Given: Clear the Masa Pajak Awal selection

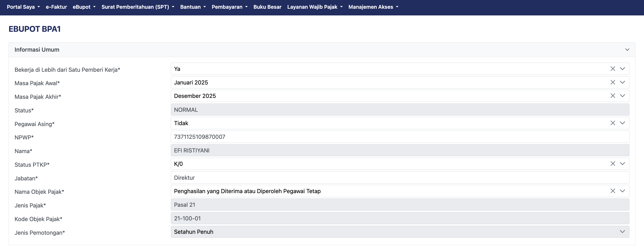Looking at the screenshot, I should click(612, 82).
